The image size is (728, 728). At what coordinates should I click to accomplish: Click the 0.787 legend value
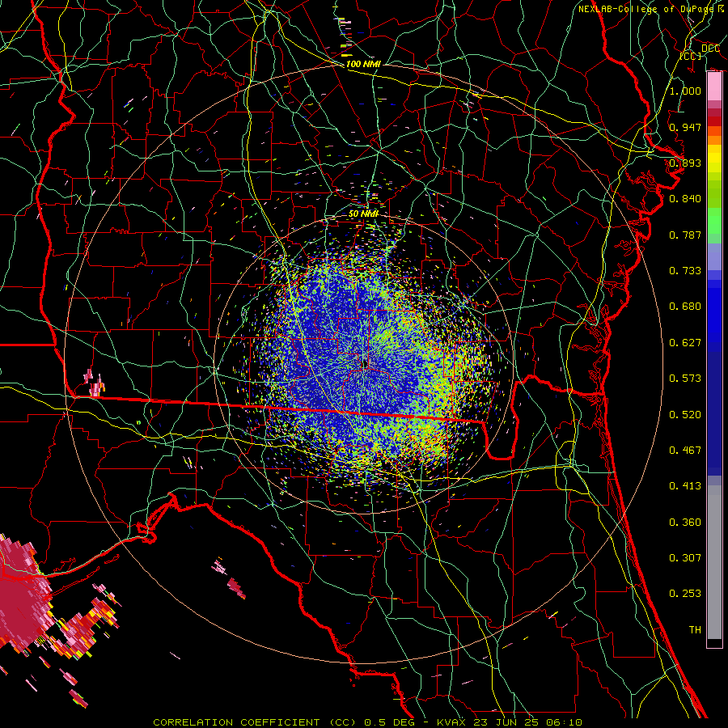[x=685, y=235]
